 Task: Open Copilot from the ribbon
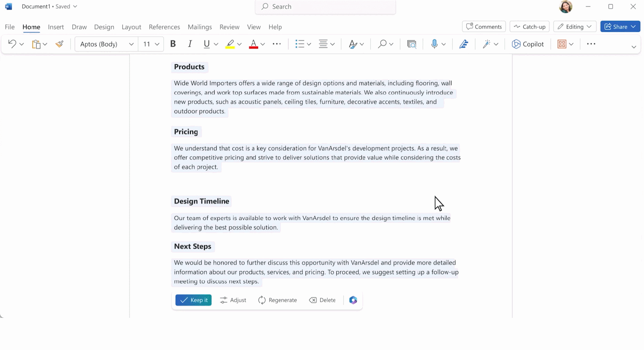pyautogui.click(x=528, y=44)
